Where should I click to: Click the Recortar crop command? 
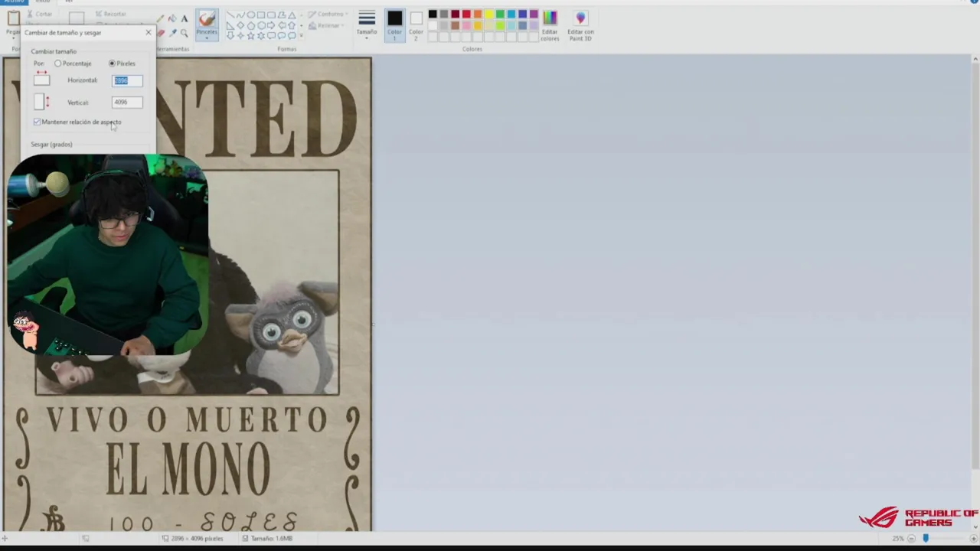pos(110,14)
